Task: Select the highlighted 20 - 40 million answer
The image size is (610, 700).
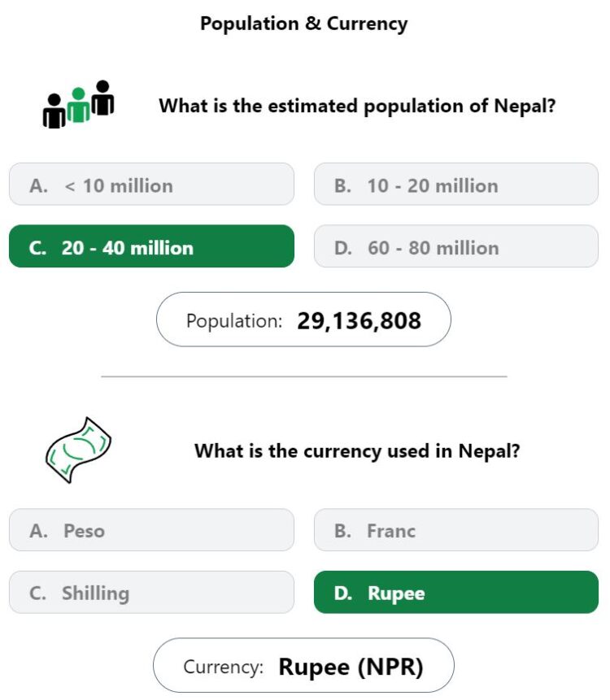Action: point(151,246)
